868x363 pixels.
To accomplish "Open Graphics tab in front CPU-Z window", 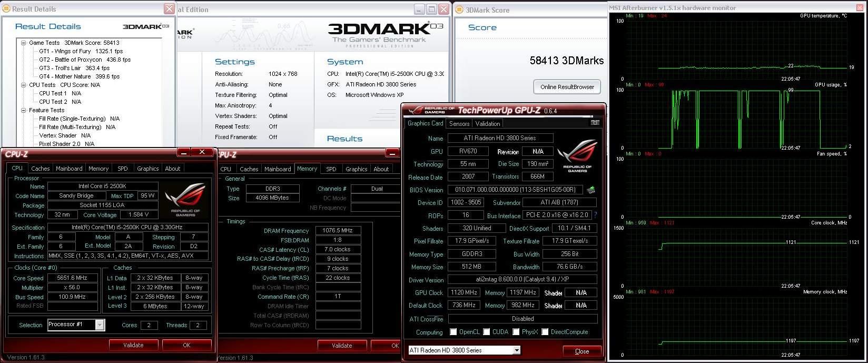I will 148,169.
